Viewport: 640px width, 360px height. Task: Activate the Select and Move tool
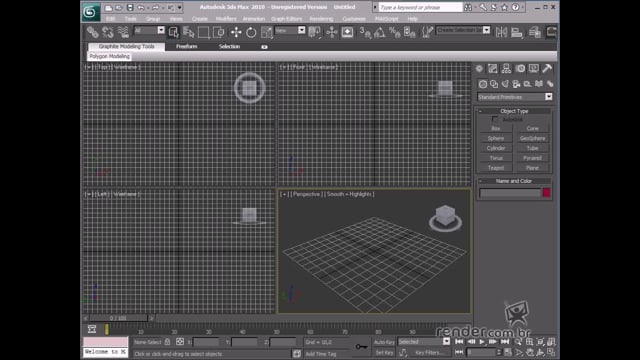coord(236,32)
